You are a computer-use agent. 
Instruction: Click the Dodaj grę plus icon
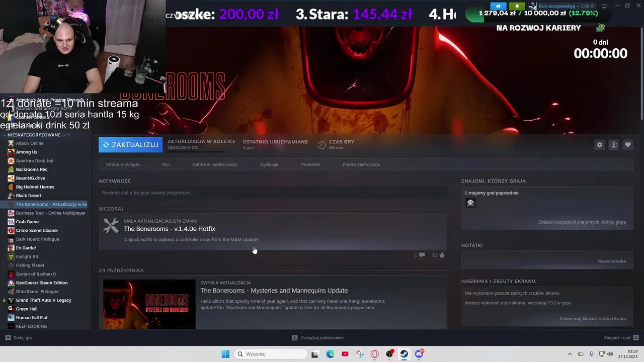[8, 338]
